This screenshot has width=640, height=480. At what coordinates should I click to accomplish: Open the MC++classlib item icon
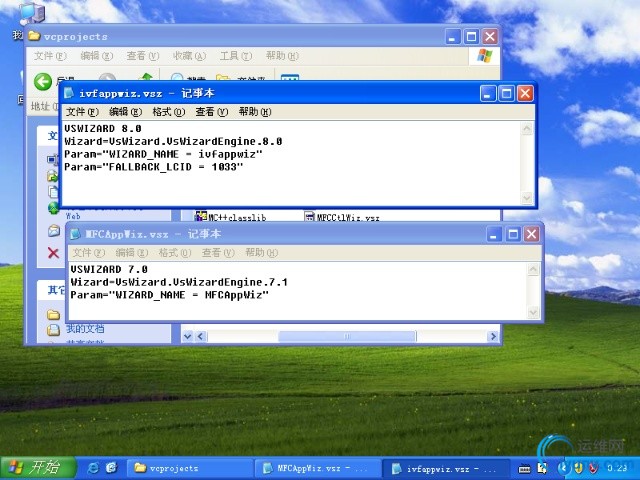[x=201, y=216]
